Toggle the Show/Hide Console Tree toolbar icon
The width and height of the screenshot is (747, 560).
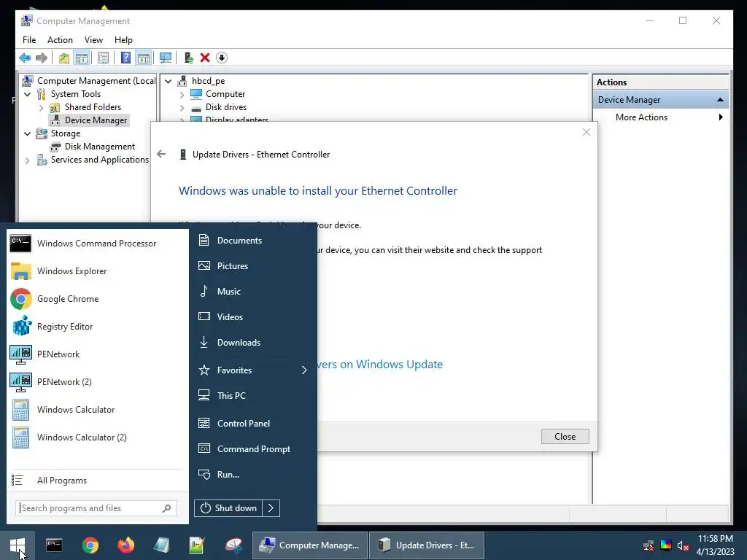pos(82,58)
